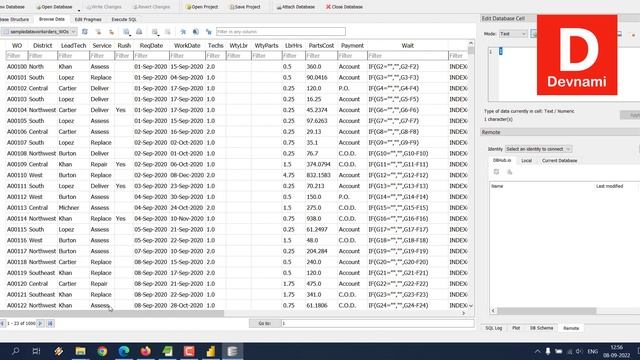
Task: Click the insert new record icon
Action: tap(155, 31)
